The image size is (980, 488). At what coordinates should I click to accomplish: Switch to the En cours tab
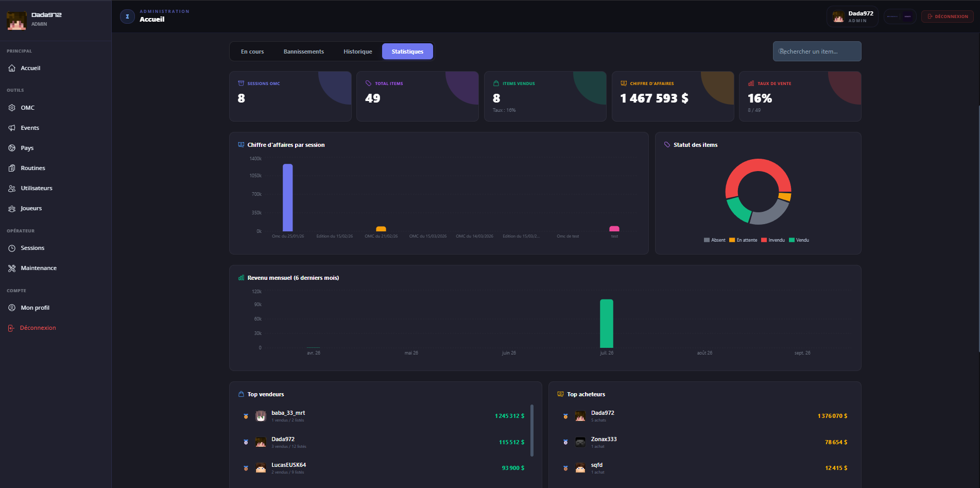[252, 52]
